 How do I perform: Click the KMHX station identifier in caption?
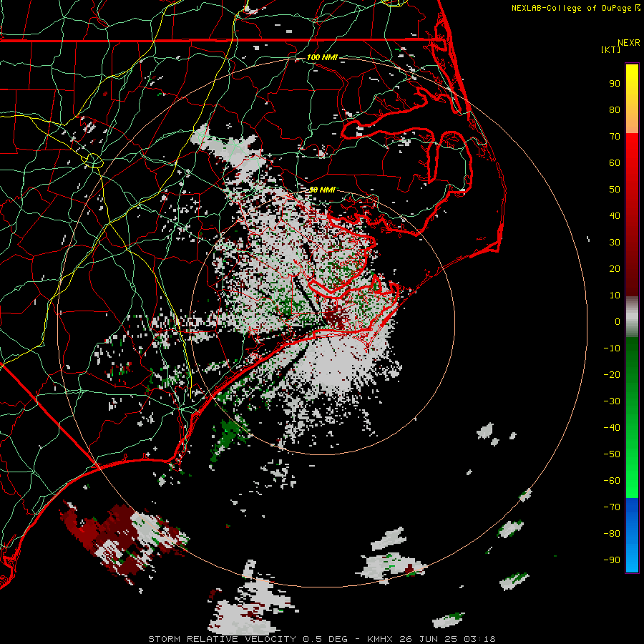(380, 639)
